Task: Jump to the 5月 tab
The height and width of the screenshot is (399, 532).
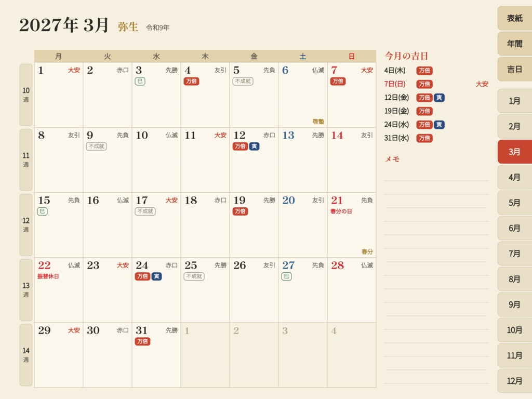Action: pyautogui.click(x=514, y=203)
